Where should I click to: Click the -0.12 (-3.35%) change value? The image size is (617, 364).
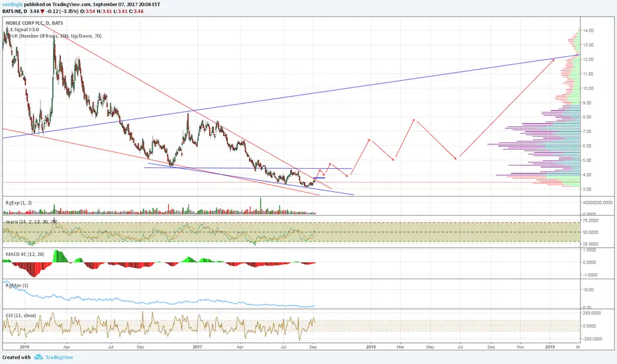coord(63,11)
